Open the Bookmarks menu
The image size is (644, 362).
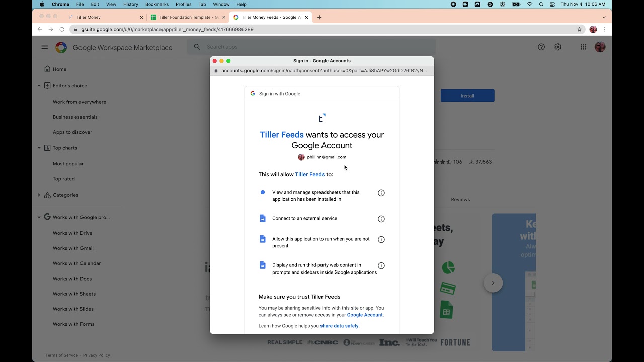[157, 4]
